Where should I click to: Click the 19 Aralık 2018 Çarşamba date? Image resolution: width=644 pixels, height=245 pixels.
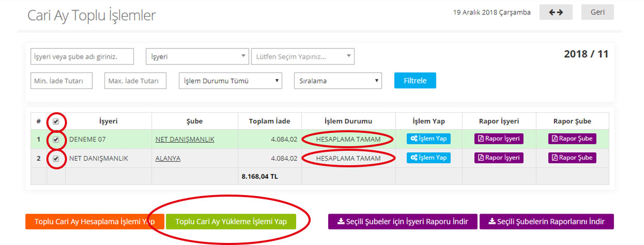coord(492,12)
